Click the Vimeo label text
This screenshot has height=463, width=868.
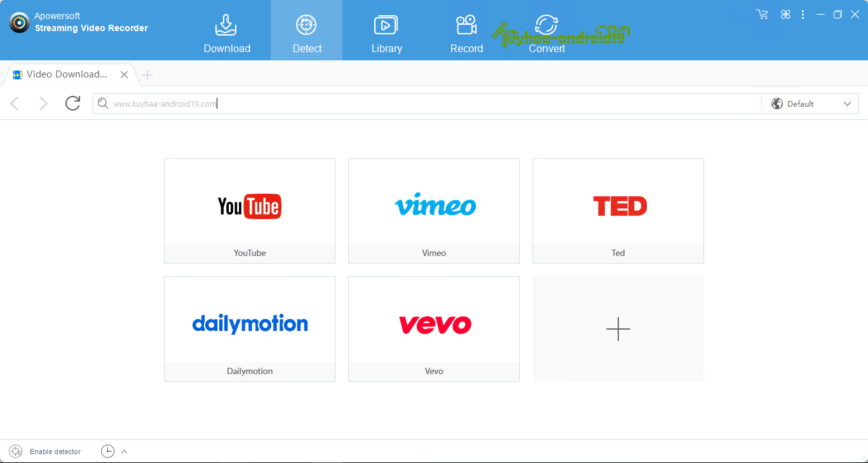434,253
